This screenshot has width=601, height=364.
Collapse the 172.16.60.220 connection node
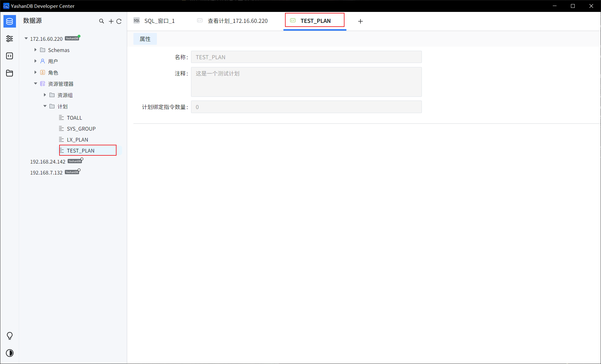pyautogui.click(x=26, y=39)
